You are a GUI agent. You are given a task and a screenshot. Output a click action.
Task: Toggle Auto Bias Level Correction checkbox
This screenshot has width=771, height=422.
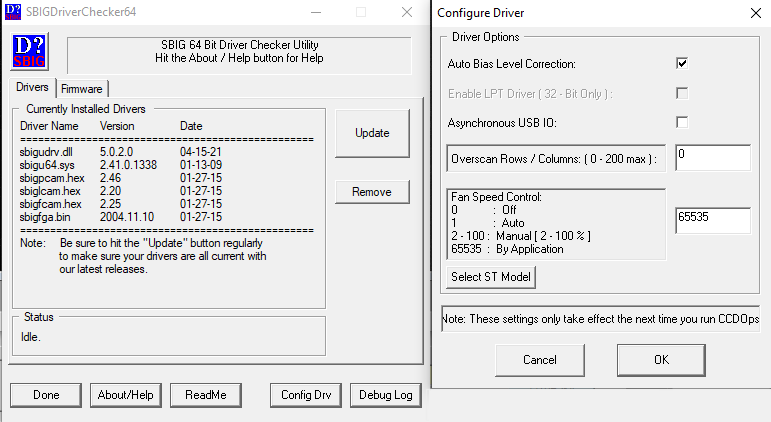(x=682, y=63)
